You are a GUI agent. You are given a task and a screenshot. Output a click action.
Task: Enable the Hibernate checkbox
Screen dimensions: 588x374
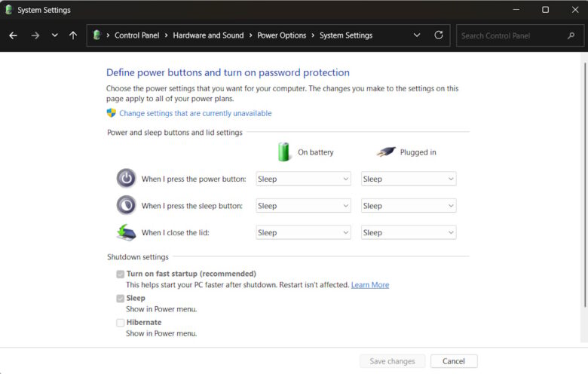point(121,323)
